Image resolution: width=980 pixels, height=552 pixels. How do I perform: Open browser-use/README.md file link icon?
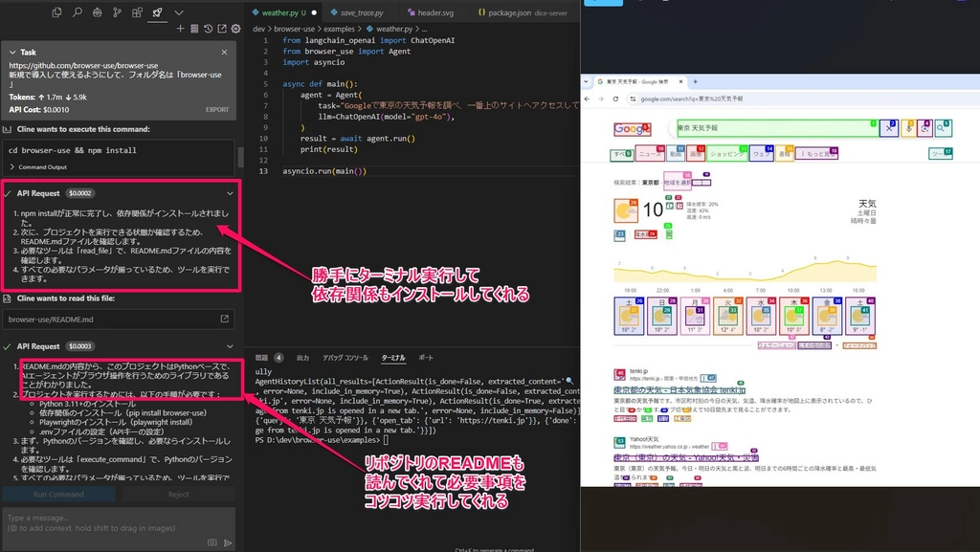(x=224, y=320)
